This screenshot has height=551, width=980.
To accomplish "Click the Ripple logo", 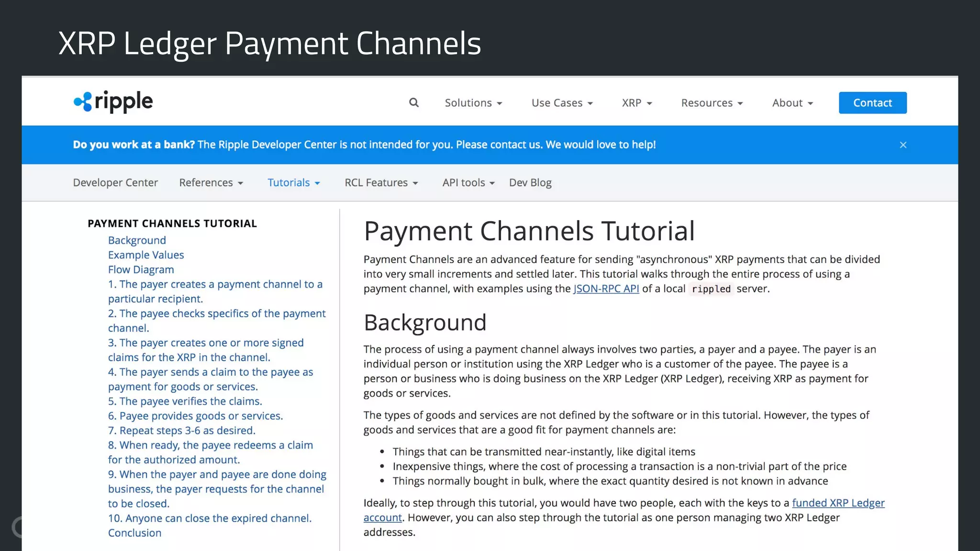I will [113, 102].
